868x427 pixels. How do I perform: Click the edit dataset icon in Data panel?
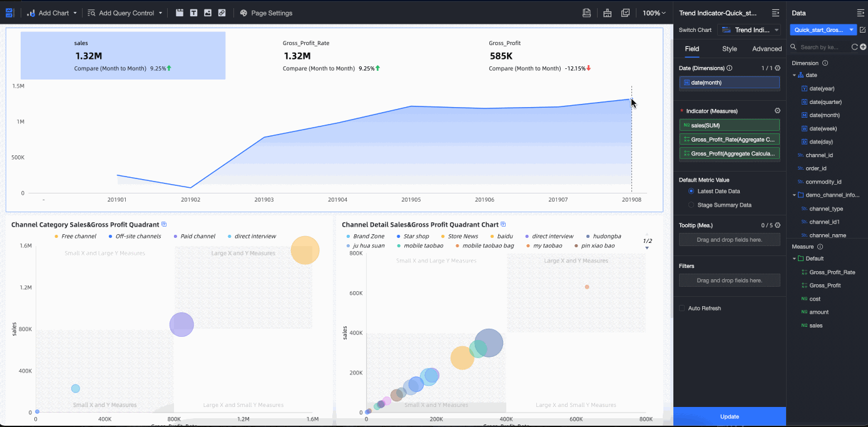coord(862,30)
